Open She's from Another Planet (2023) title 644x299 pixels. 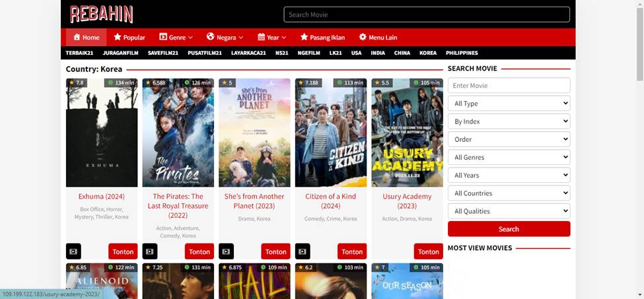click(255, 201)
